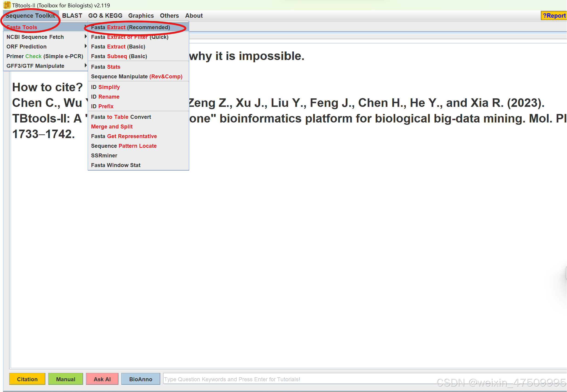Click the ?Report button
Image resolution: width=567 pixels, height=392 pixels.
point(554,16)
